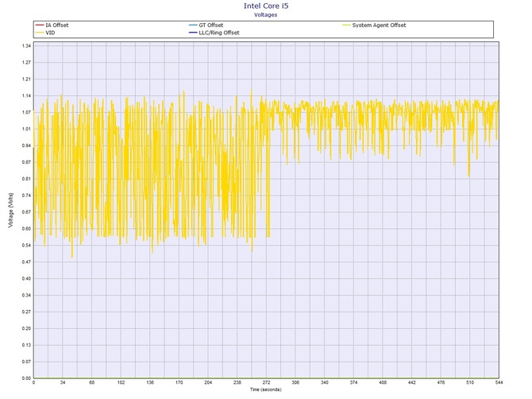
Task: Click the dark blue LLC/Ring Offset legend line
Action: click(193, 33)
